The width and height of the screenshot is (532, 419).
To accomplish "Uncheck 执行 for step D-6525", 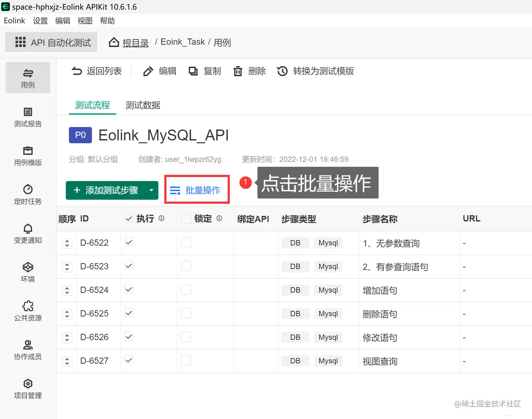I will point(129,313).
